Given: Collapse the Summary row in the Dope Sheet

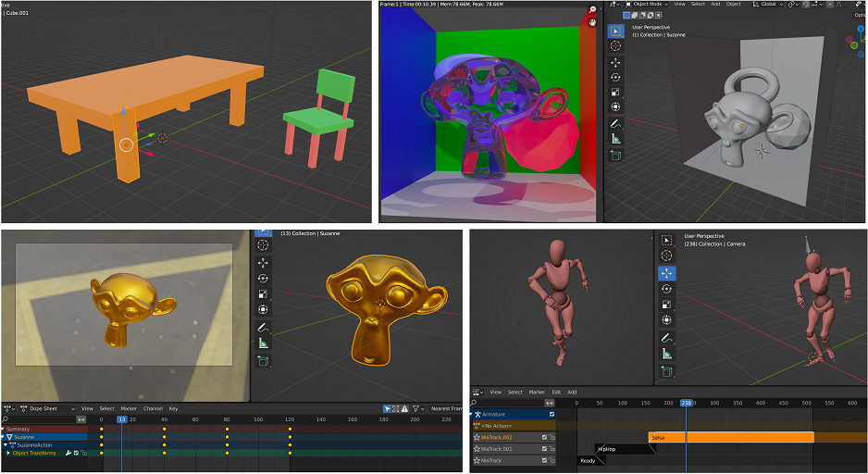Looking at the screenshot, I should 4,430.
